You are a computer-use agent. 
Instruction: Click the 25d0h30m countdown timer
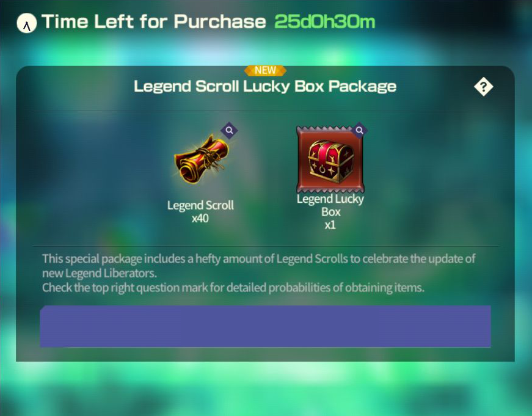click(x=325, y=22)
